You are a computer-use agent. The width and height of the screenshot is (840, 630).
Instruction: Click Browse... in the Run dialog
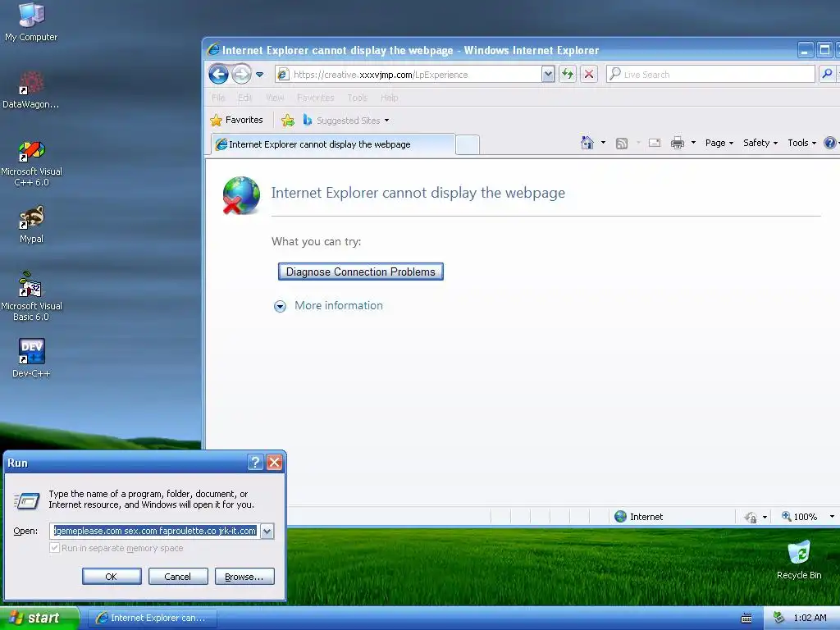pos(244,577)
